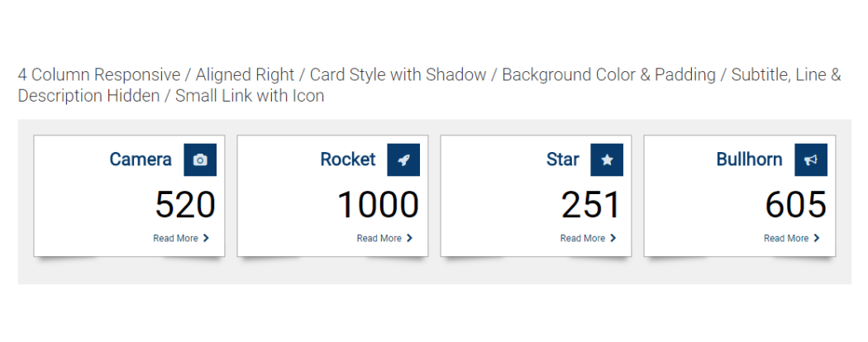Image resolution: width=868 pixels, height=342 pixels.
Task: Click the chevron arrow in Star card
Action: tap(613, 238)
